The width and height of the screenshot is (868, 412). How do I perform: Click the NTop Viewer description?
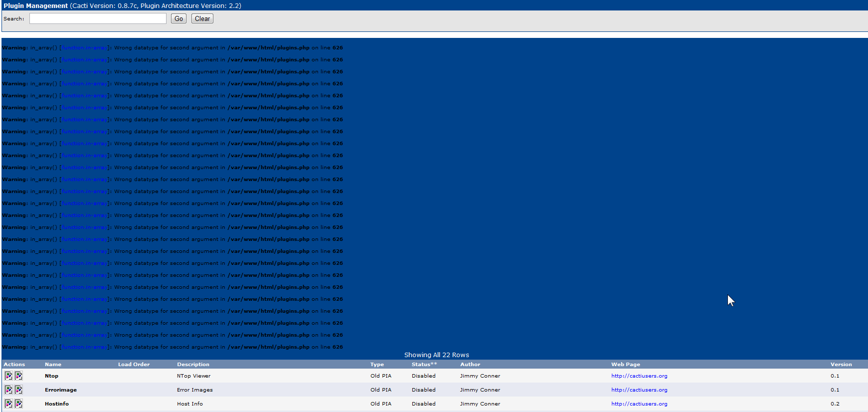point(193,376)
